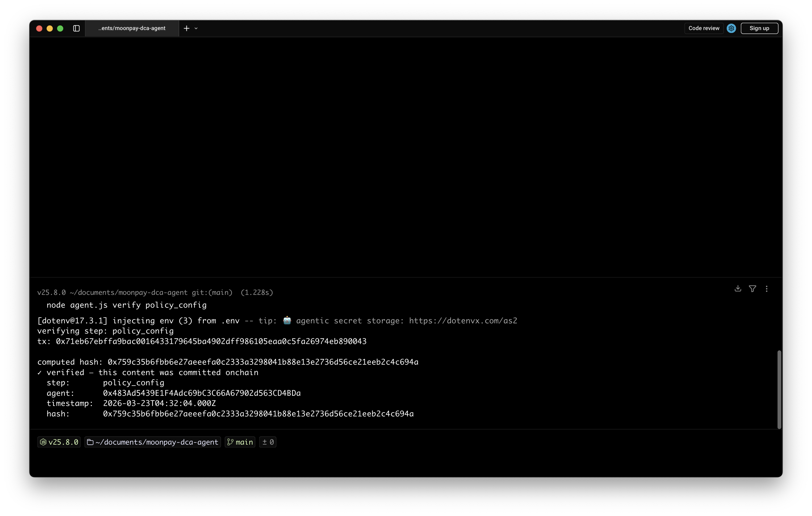The height and width of the screenshot is (516, 812).
Task: Open the https://dotenvx.com/as2 link
Action: click(x=463, y=320)
